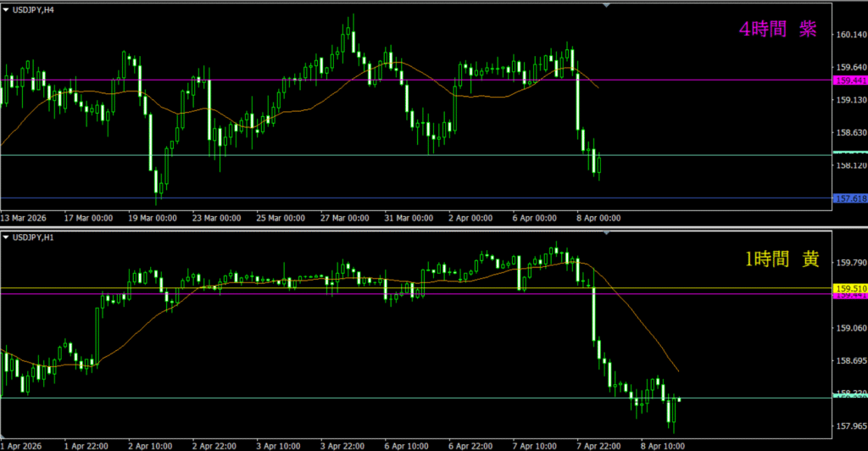Click the 8 Apr 00:00 date on H4 axis
Image resolution: width=868 pixels, height=451 pixels.
coord(598,218)
